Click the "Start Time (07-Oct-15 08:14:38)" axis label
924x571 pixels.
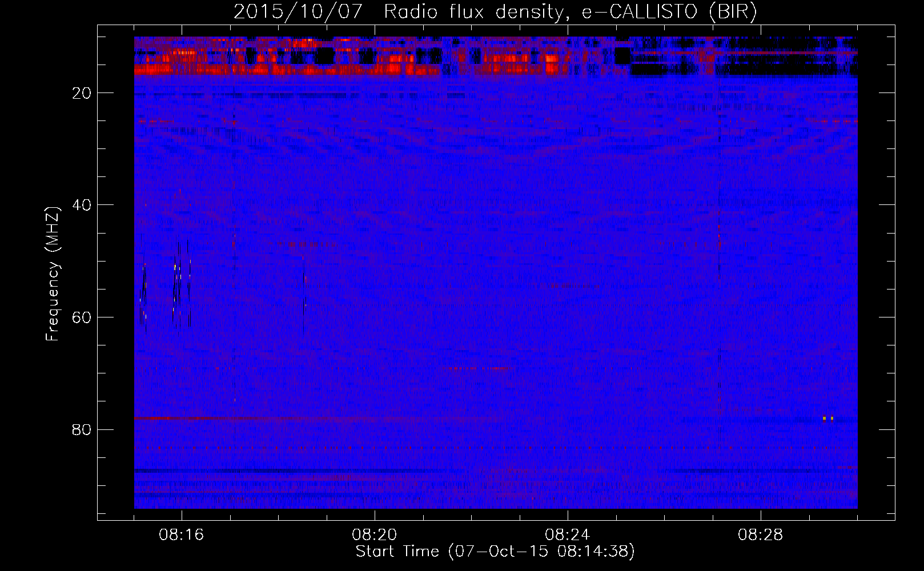coord(495,552)
